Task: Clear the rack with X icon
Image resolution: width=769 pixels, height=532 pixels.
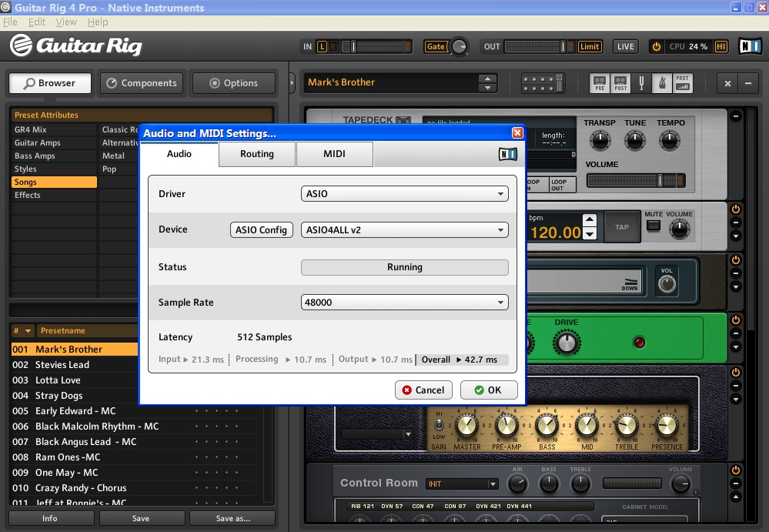Action: pyautogui.click(x=727, y=83)
